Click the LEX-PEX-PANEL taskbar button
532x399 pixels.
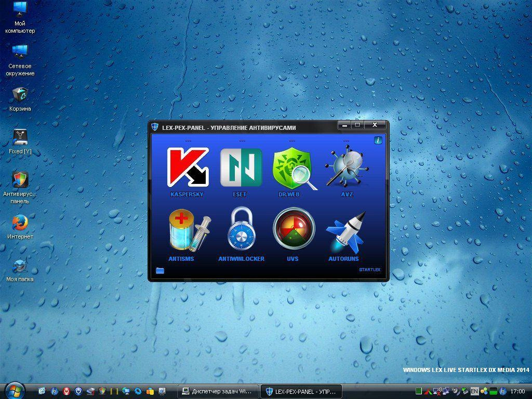[x=301, y=391]
